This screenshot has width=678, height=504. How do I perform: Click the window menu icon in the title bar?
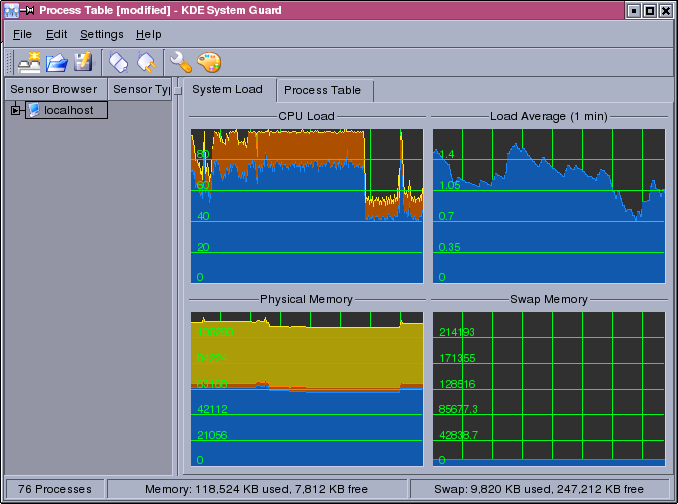11,10
